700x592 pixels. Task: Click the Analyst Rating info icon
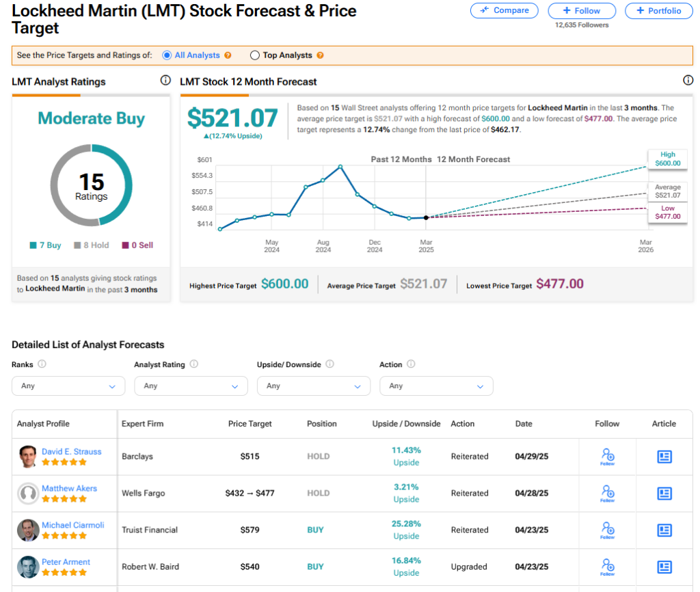tap(193, 364)
